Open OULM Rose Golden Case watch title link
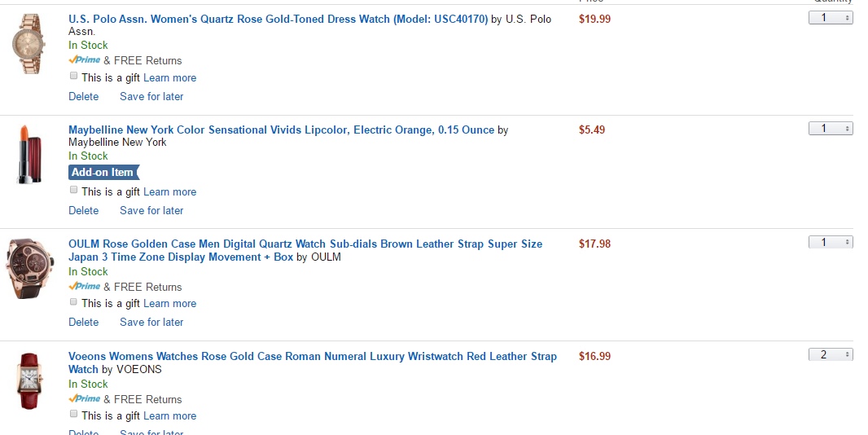Image resolution: width=868 pixels, height=435 pixels. pyautogui.click(x=305, y=244)
